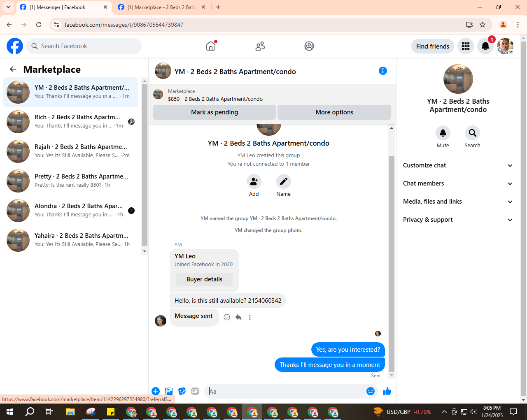
Task: Open Windows taskbar search
Action: 30,412
